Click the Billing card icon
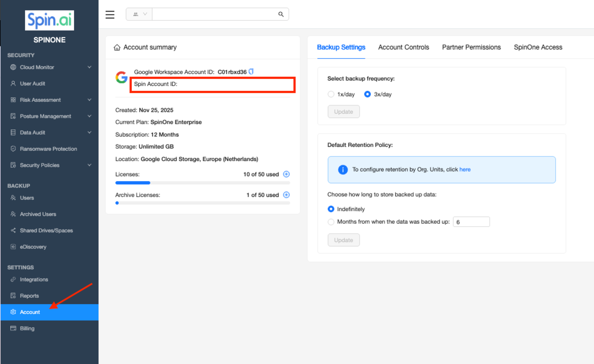 click(13, 328)
